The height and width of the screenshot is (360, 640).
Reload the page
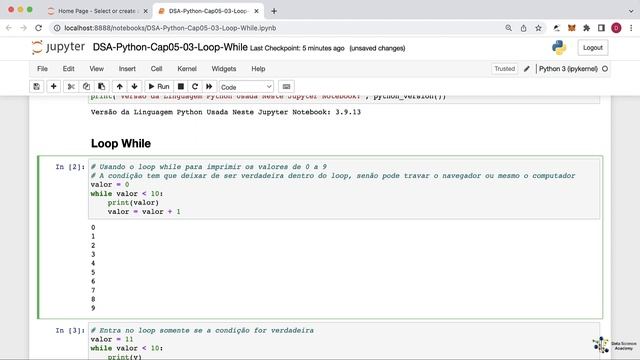point(38,28)
